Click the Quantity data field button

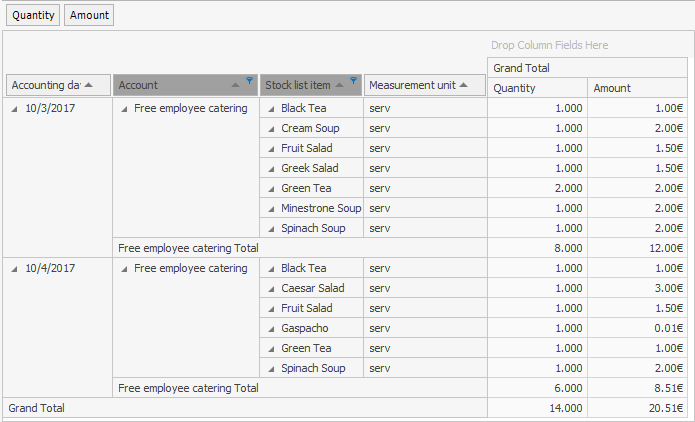coord(33,15)
